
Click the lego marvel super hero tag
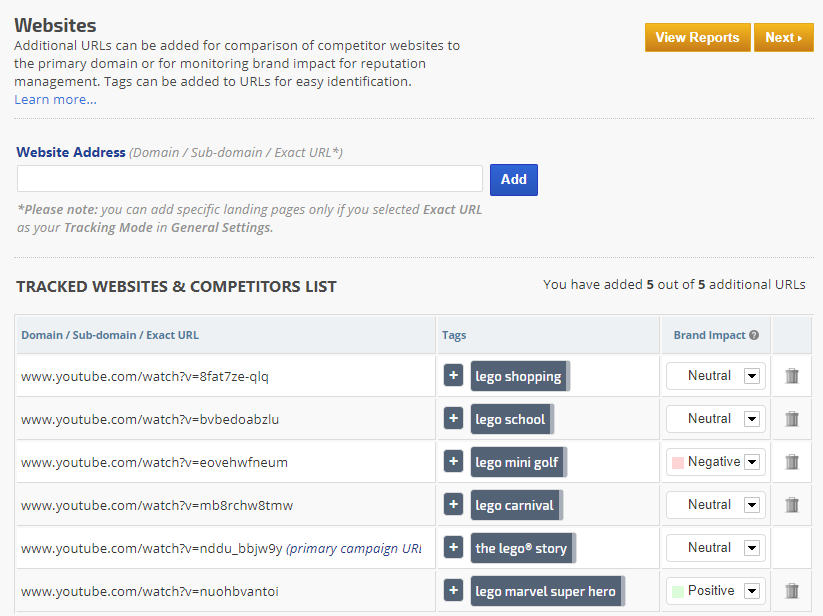(x=546, y=591)
